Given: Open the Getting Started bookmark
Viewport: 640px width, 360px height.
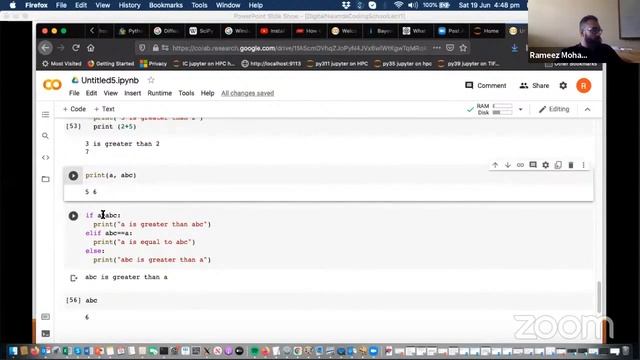Looking at the screenshot, I should point(111,64).
